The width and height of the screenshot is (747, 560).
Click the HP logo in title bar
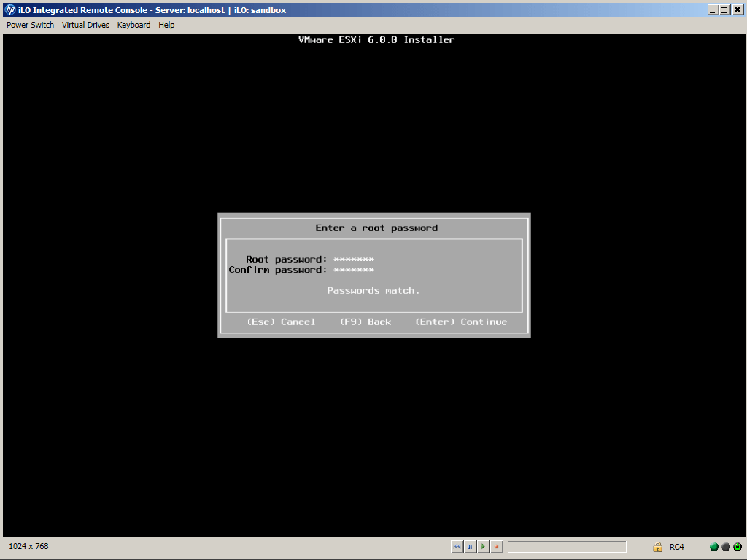point(10,9)
